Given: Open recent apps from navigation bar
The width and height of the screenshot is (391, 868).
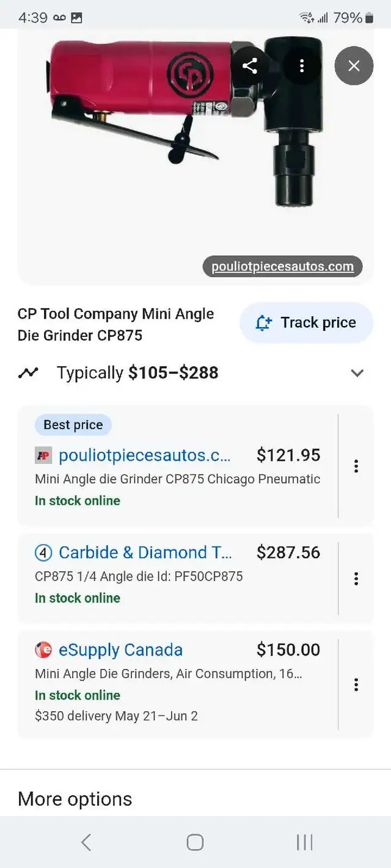Looking at the screenshot, I should point(304,842).
